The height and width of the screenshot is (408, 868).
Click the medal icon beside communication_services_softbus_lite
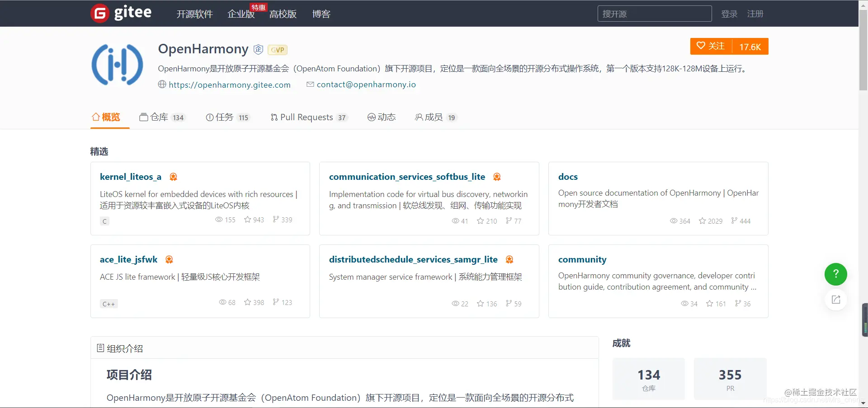[x=497, y=177]
